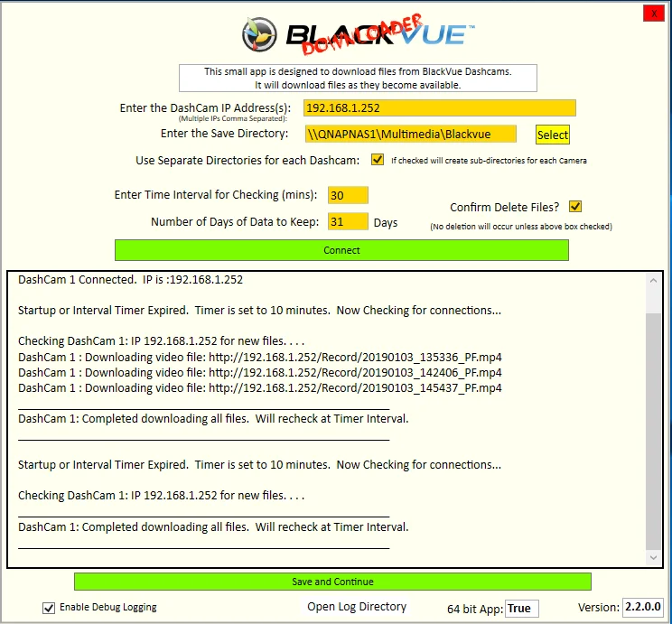Click the log vertical scrollbar thumb
The height and width of the screenshot is (624, 672).
click(x=654, y=431)
